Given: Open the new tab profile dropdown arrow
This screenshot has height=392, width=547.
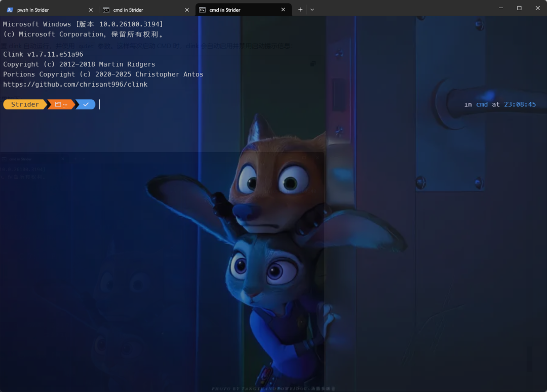Looking at the screenshot, I should pyautogui.click(x=312, y=10).
